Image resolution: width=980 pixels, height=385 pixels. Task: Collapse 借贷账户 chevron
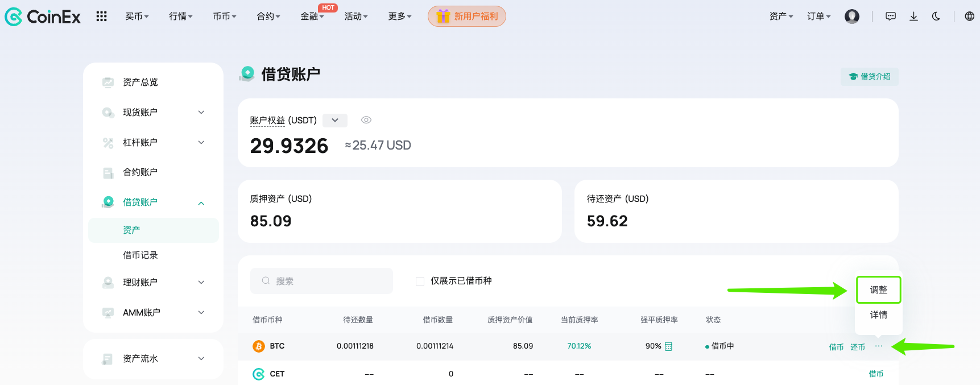pos(201,202)
